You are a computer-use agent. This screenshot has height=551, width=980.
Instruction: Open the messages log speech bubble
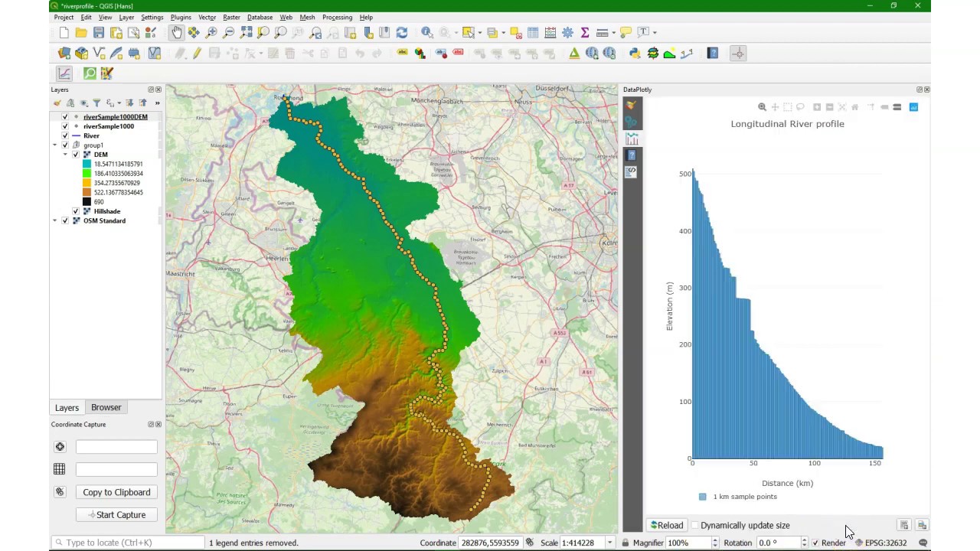[x=923, y=543]
